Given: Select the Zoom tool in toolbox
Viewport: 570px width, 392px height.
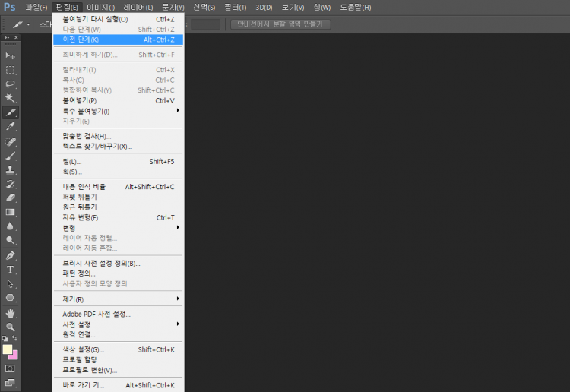Looking at the screenshot, I should [x=11, y=327].
